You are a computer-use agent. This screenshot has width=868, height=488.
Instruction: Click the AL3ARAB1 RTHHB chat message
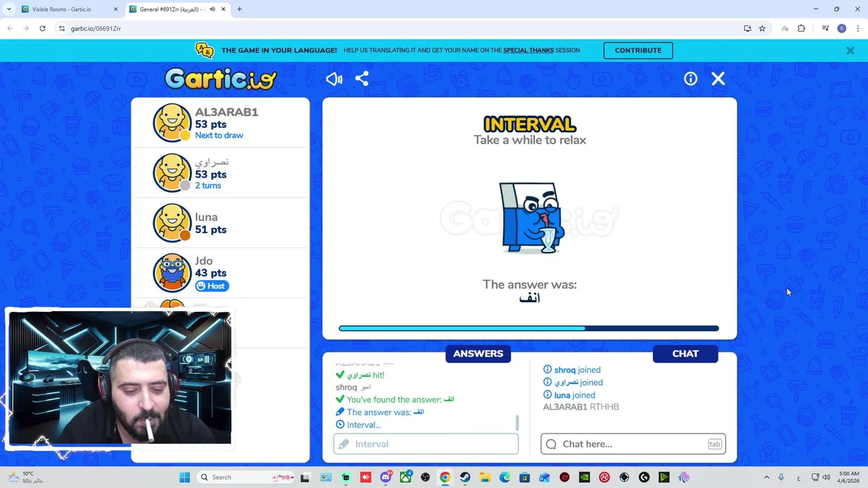[581, 407]
